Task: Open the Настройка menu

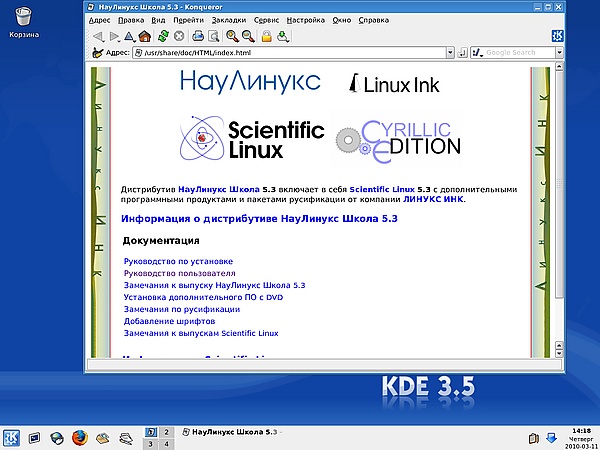Action: click(x=305, y=19)
